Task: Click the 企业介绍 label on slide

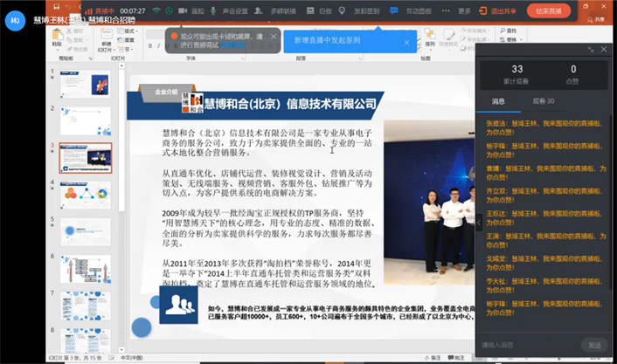Action: (x=166, y=92)
